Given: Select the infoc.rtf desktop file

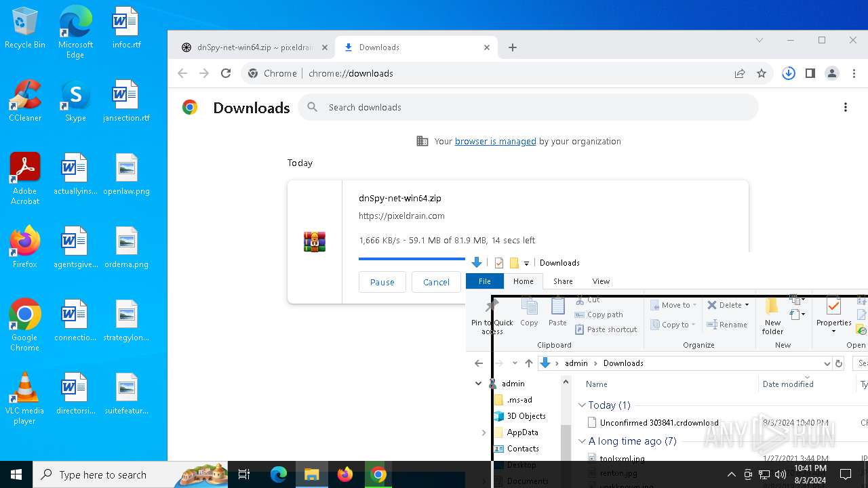Looking at the screenshot, I should point(126,28).
